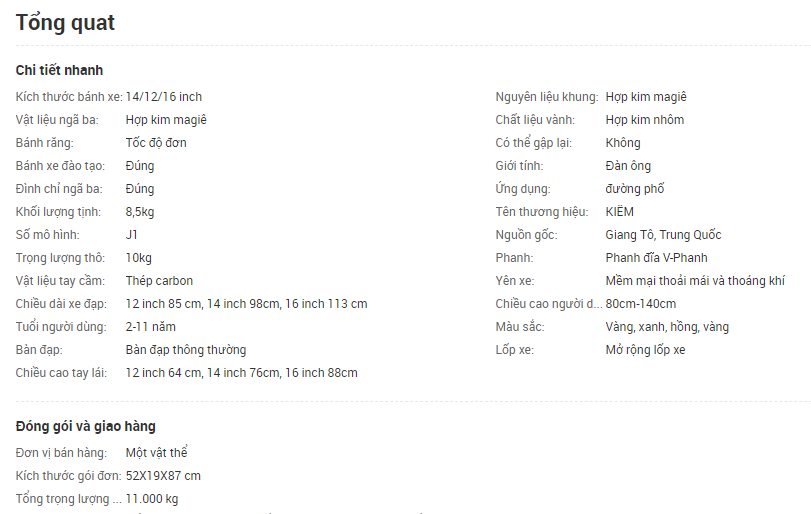Viewport: 811px width, 514px height.
Task: Click the "Đóng gói và giao hàng" heading
Action: tap(86, 426)
